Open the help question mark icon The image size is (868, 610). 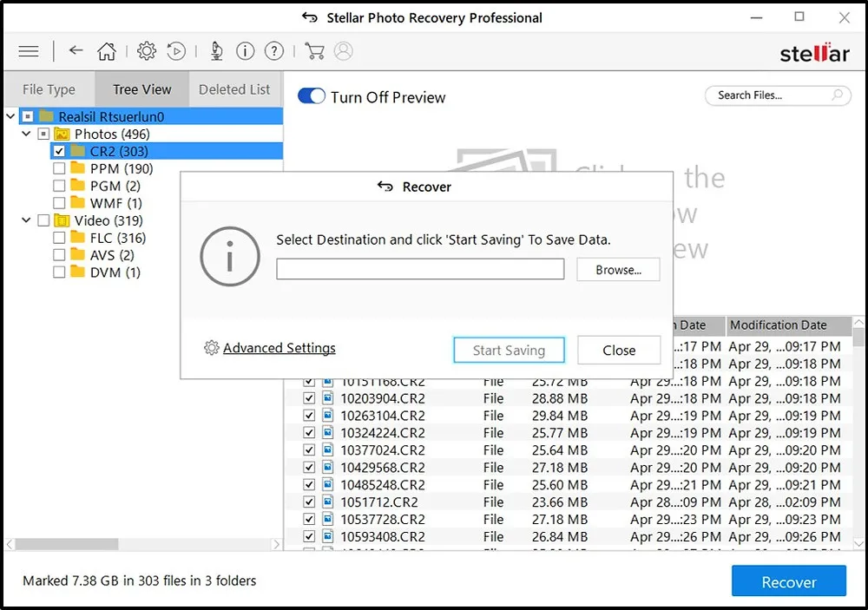pyautogui.click(x=274, y=51)
